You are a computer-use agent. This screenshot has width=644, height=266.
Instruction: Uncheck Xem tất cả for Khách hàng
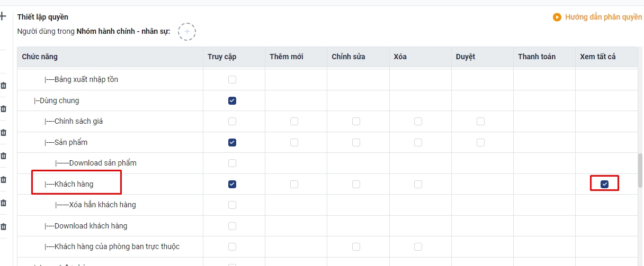[x=605, y=184]
